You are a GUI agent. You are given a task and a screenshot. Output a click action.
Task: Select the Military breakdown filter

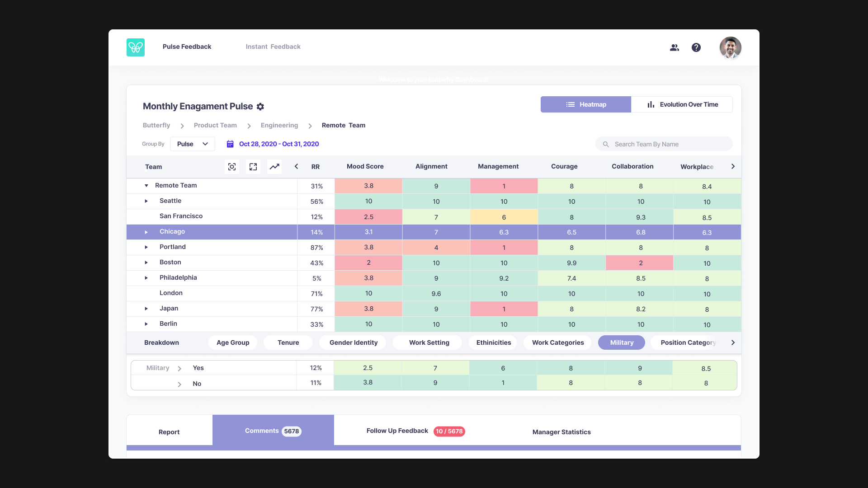[x=622, y=343]
